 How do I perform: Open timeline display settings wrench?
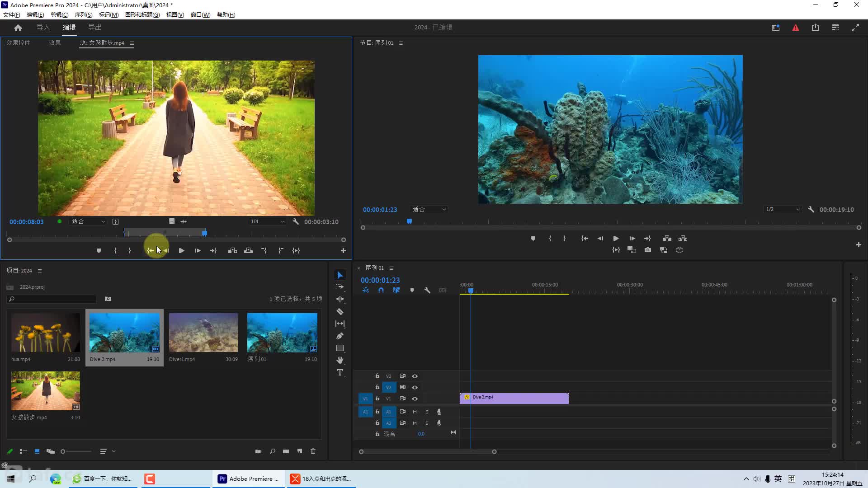coord(427,290)
